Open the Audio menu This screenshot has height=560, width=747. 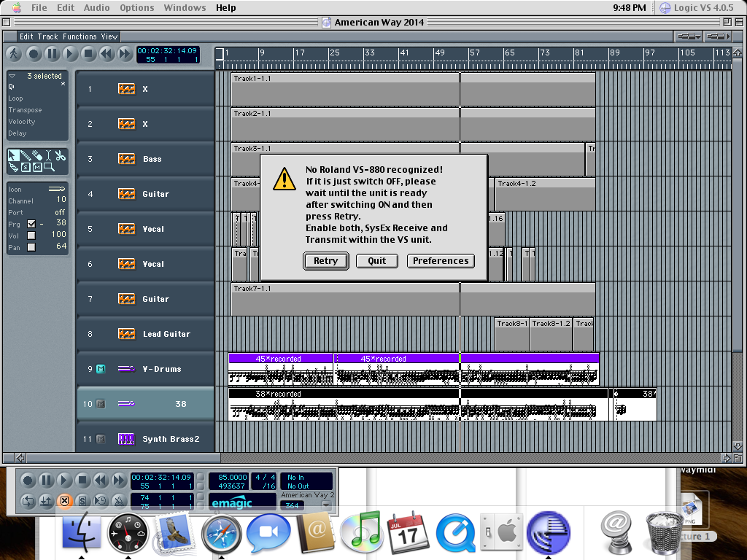pos(97,7)
